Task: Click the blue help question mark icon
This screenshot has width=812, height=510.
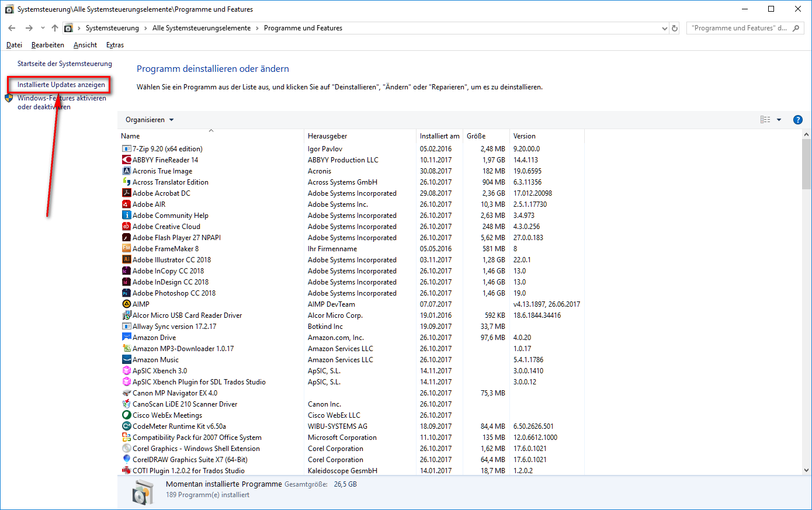Action: (797, 120)
